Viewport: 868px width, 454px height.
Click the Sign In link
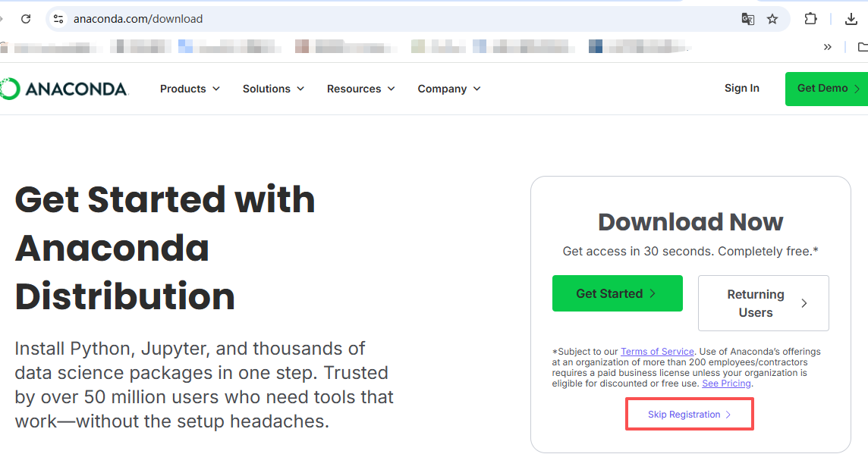click(x=742, y=89)
